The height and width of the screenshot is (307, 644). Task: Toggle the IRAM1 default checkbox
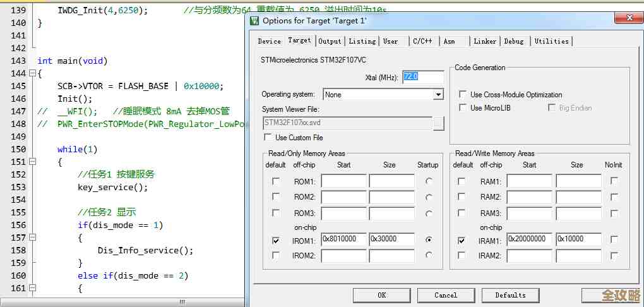462,241
